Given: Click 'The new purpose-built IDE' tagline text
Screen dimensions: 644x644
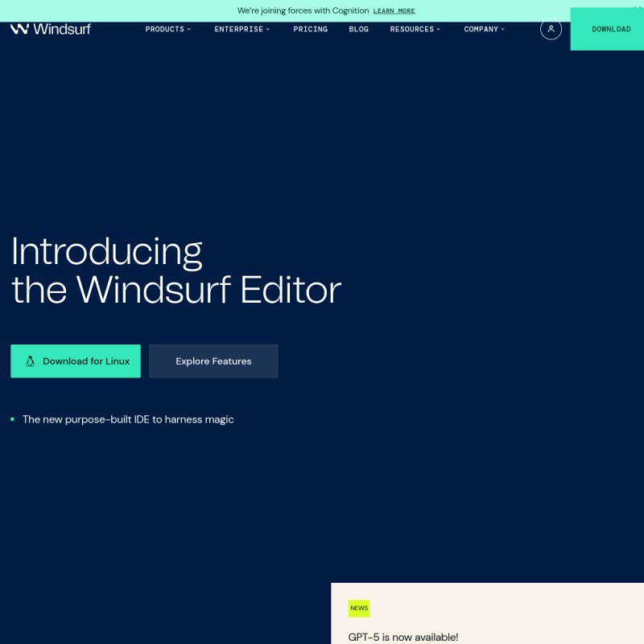Looking at the screenshot, I should (128, 419).
